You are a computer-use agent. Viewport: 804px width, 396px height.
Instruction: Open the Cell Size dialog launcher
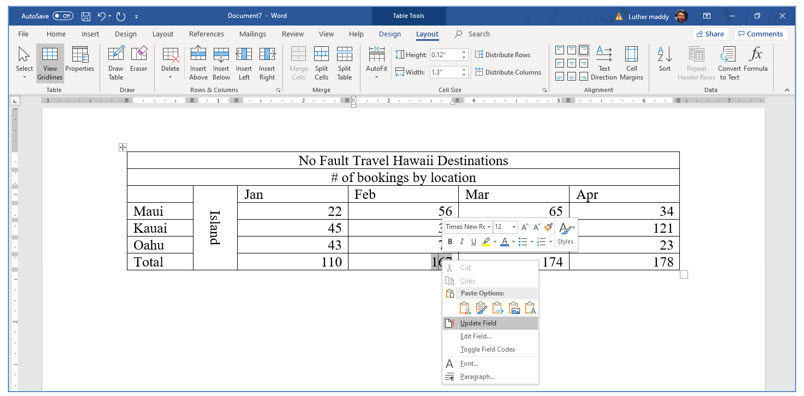coord(544,90)
